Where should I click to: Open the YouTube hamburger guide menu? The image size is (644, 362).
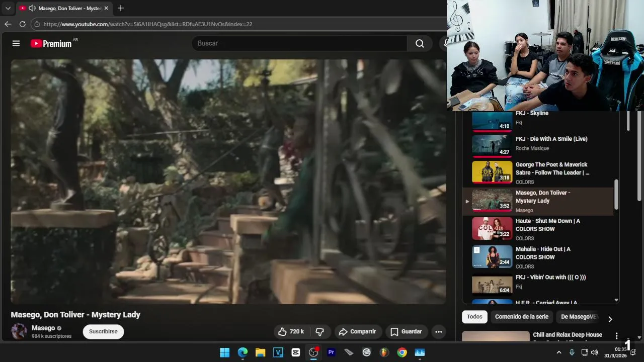[x=16, y=44]
